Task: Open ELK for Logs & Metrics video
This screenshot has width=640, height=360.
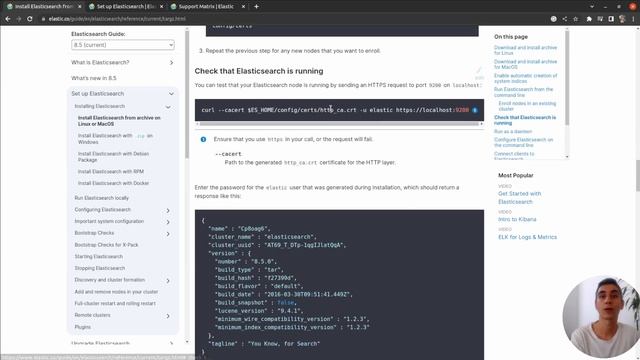Action: tap(527, 237)
